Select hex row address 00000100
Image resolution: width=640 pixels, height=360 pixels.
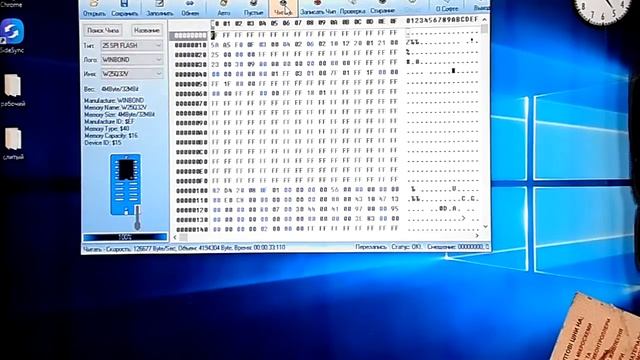click(x=191, y=191)
